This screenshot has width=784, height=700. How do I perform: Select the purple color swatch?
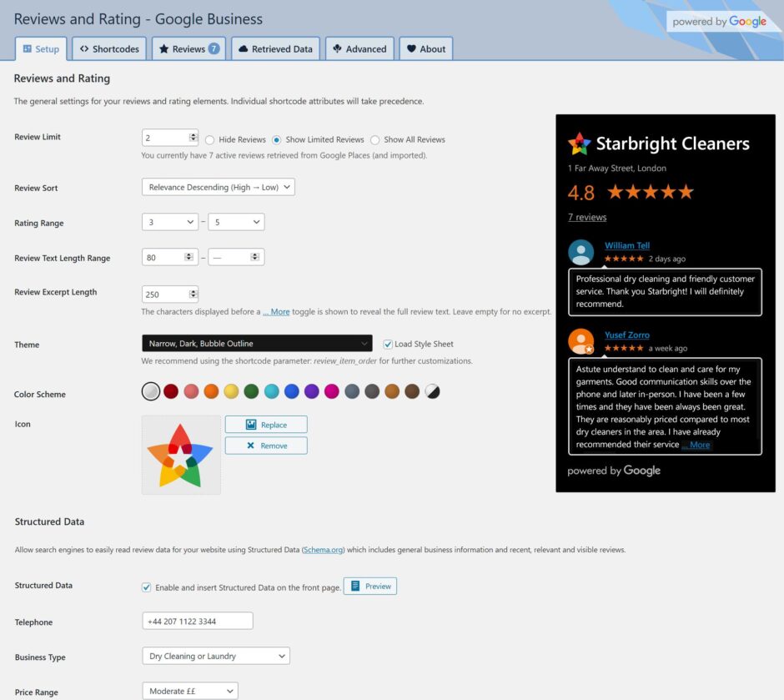pyautogui.click(x=311, y=391)
